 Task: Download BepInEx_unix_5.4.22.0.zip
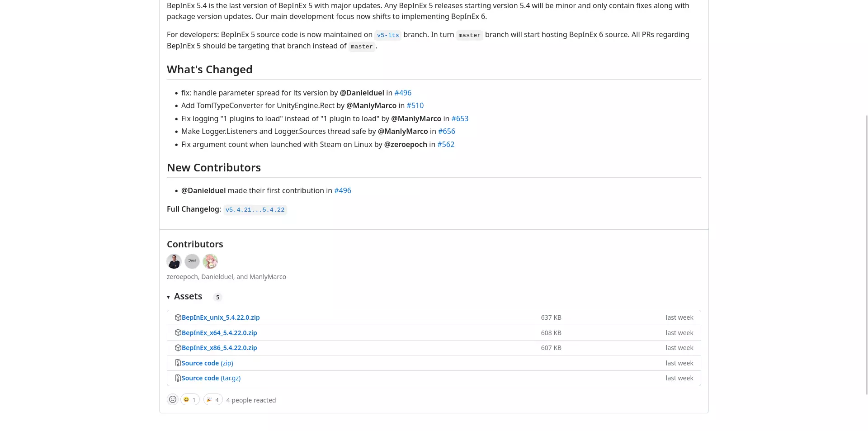point(221,317)
